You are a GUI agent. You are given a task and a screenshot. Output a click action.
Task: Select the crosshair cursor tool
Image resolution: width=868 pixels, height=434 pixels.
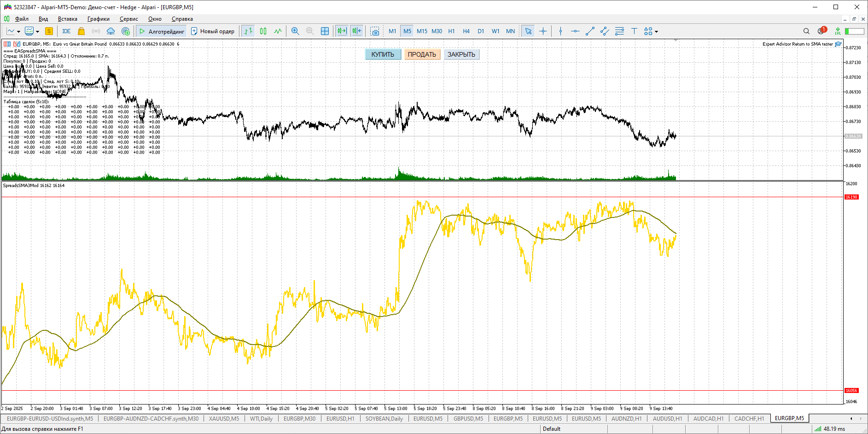click(543, 31)
